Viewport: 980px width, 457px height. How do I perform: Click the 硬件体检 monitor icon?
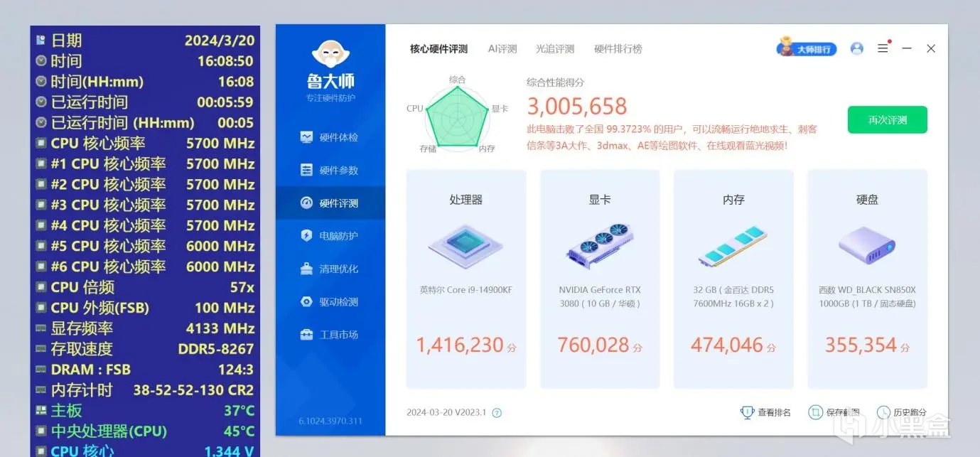pyautogui.click(x=306, y=137)
